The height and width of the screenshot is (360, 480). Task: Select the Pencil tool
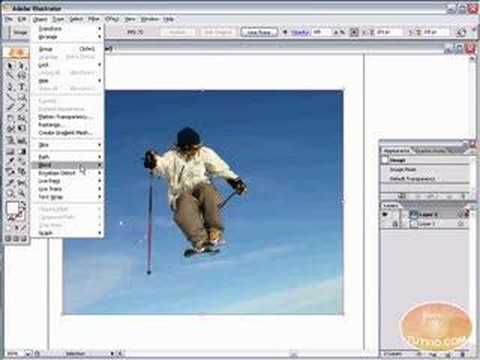[22, 108]
